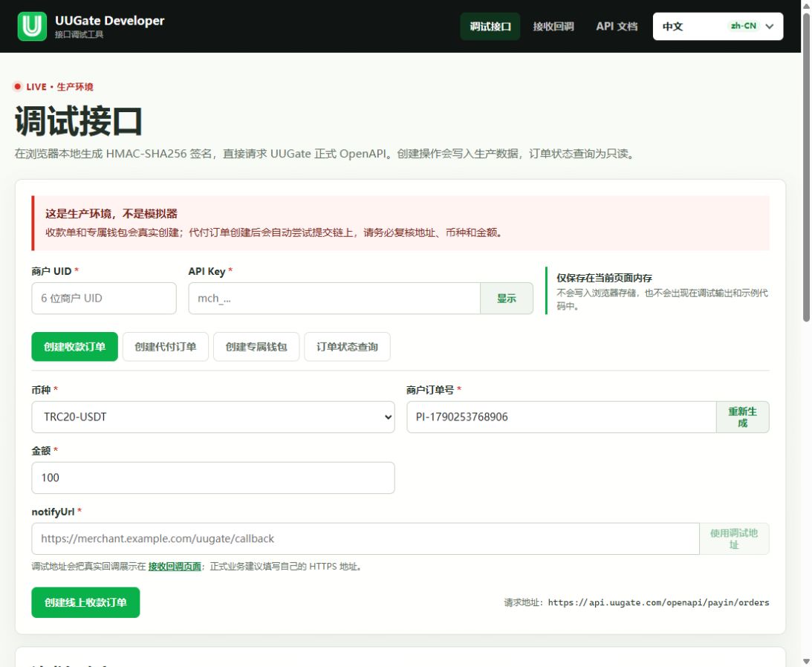Reveal API key with 显示 button
Image resolution: width=812 pixels, height=667 pixels.
pyautogui.click(x=507, y=299)
